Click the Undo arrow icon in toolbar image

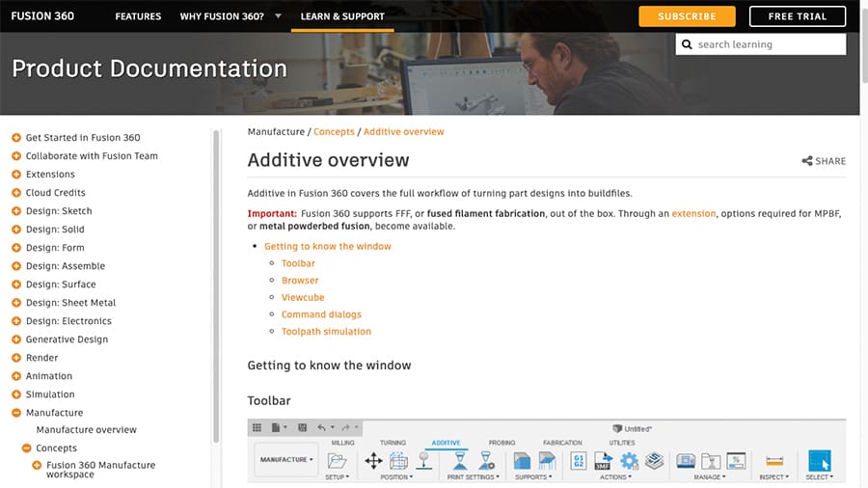[321, 427]
